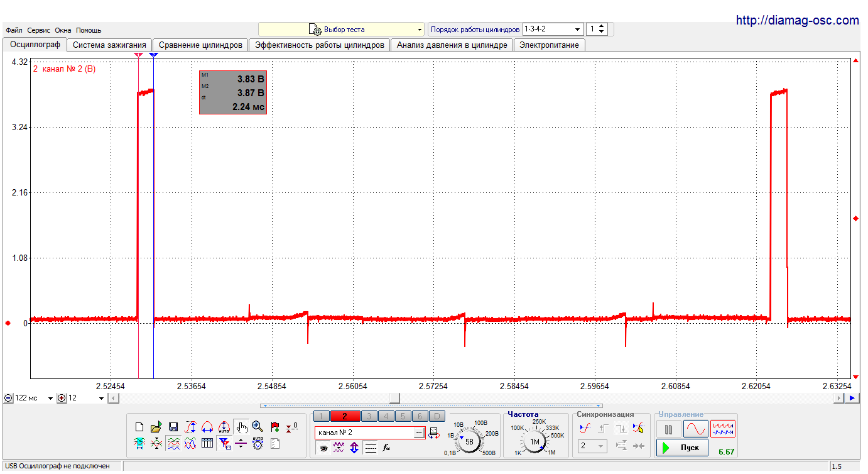The height and width of the screenshot is (474, 868).
Task: Select the magnifier zoom tool
Action: pyautogui.click(x=258, y=427)
